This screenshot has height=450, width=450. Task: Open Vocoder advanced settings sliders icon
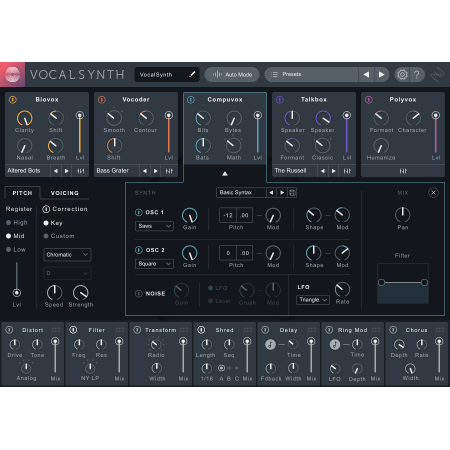169,171
